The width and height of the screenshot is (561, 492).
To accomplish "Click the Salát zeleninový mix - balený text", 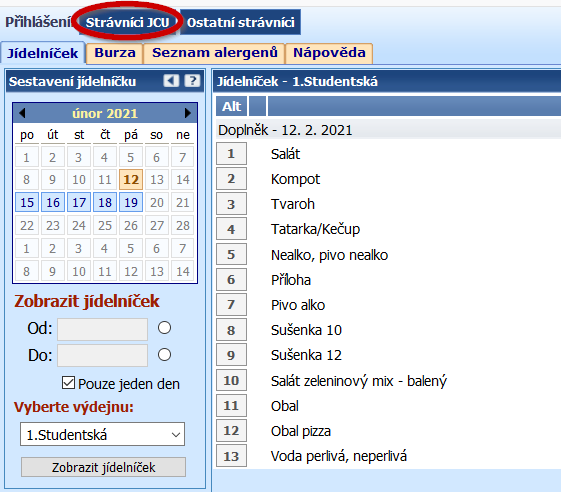I will click(359, 381).
